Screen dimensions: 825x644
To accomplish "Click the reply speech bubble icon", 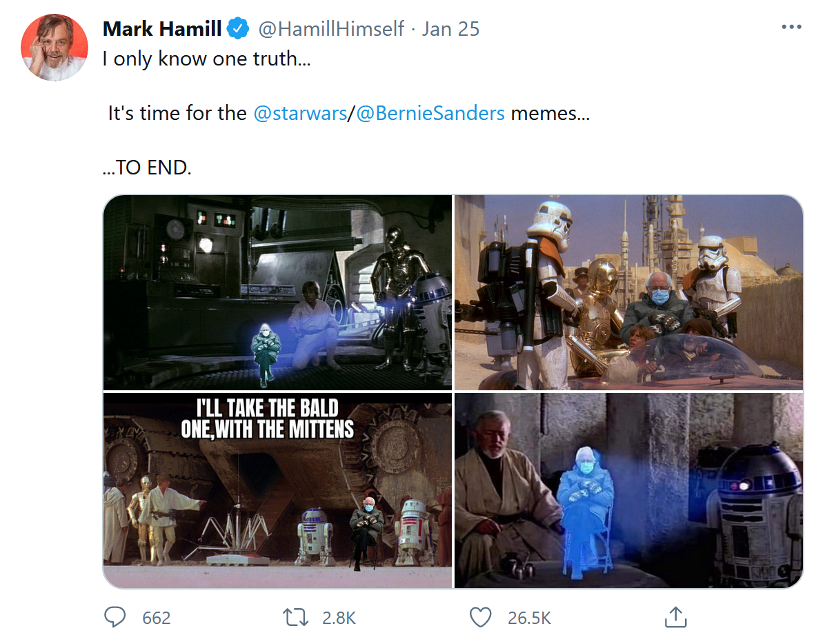I will (115, 617).
